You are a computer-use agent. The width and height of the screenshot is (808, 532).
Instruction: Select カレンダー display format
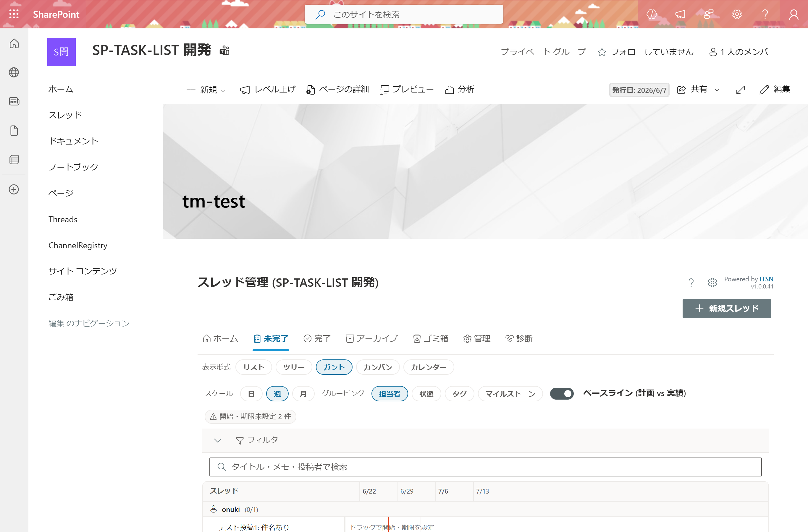429,367
